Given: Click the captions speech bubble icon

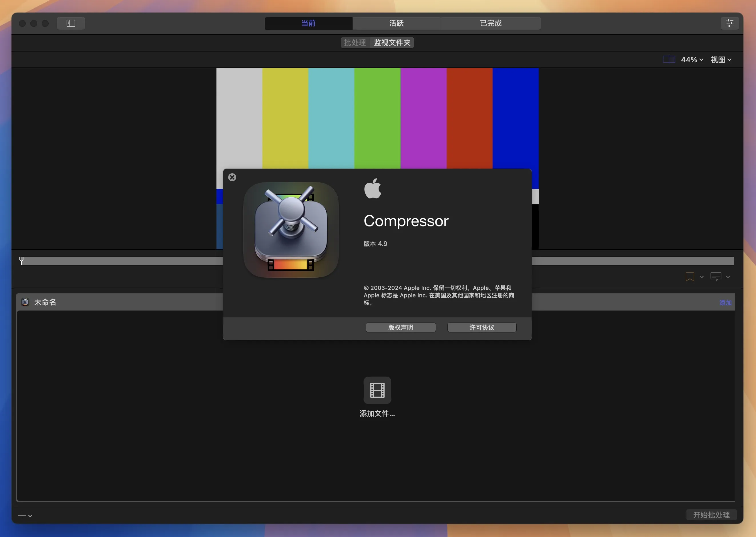Looking at the screenshot, I should pos(716,277).
